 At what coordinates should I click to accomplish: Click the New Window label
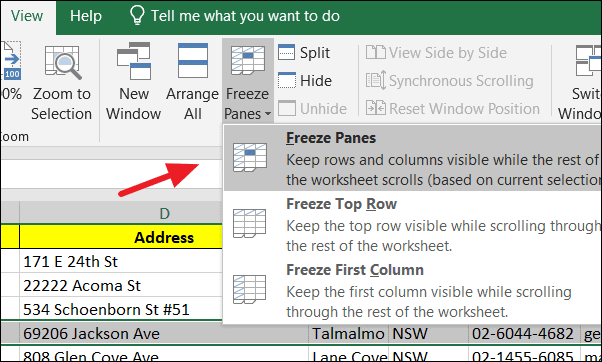click(x=134, y=104)
